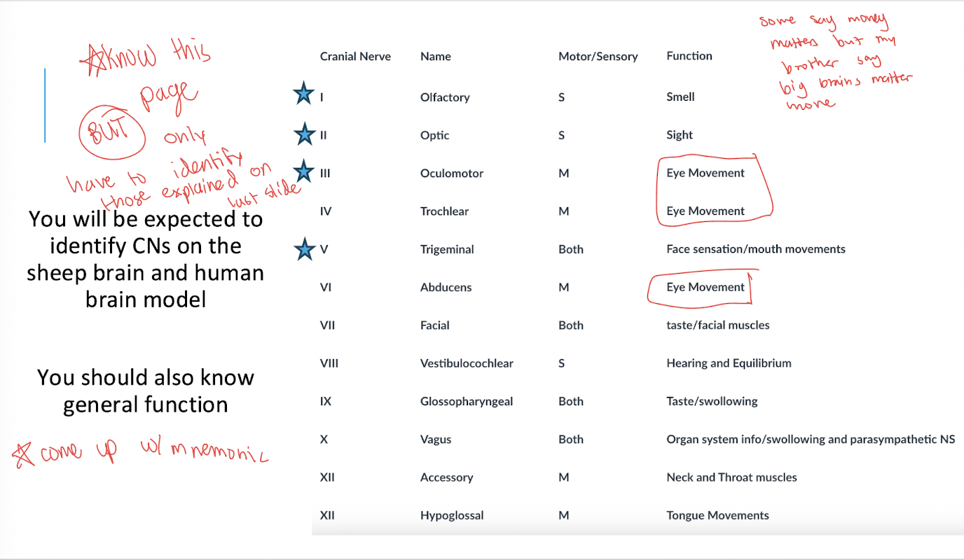
Task: Click Roman numeral "I" in the Olfactory row
Action: click(x=322, y=97)
